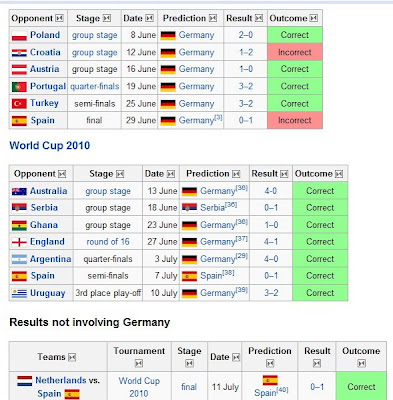Sort first table by Opponent column icon
393x400 pixels.
tap(59, 18)
